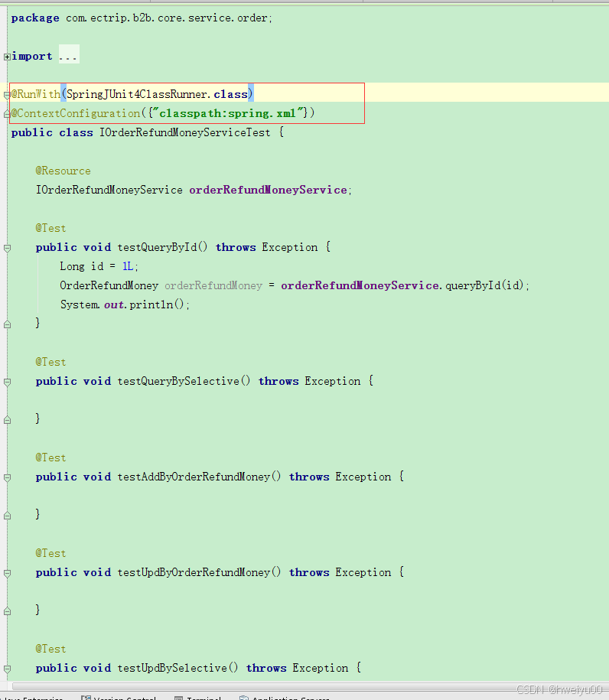
Task: Open the Application Servers tool window tab
Action: pyautogui.click(x=285, y=698)
